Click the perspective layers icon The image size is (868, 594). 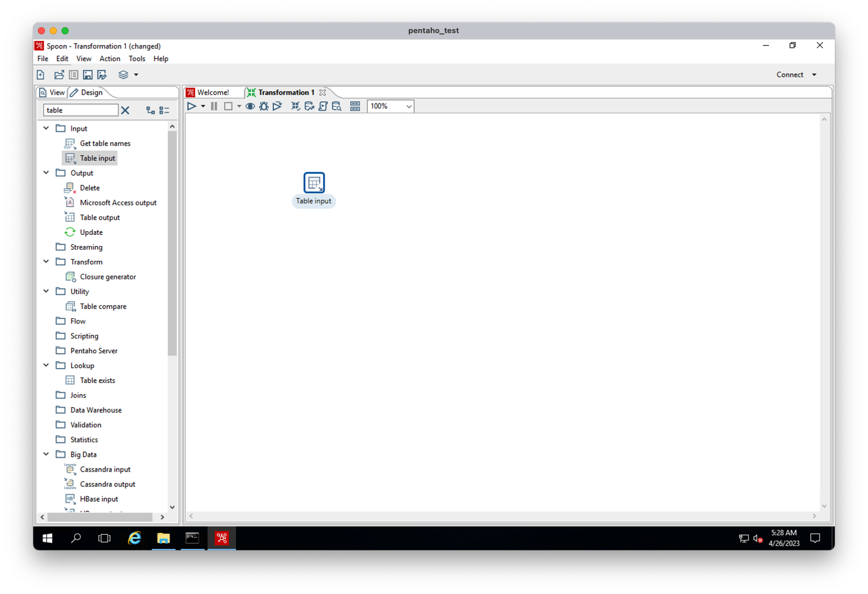pos(123,75)
